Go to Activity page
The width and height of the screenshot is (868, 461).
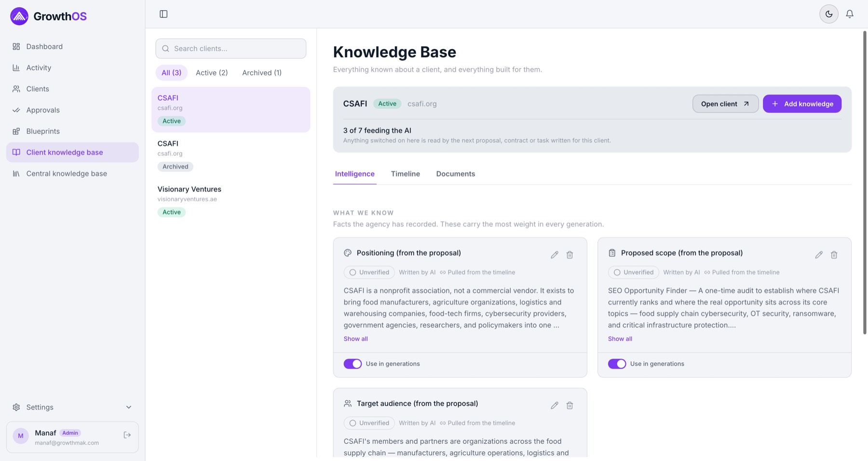(x=72, y=68)
